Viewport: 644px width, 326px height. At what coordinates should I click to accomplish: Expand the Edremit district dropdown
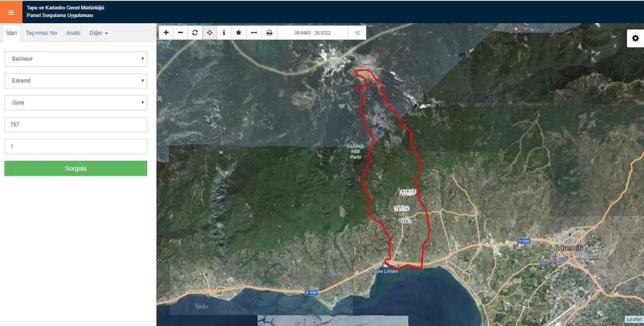click(x=76, y=81)
